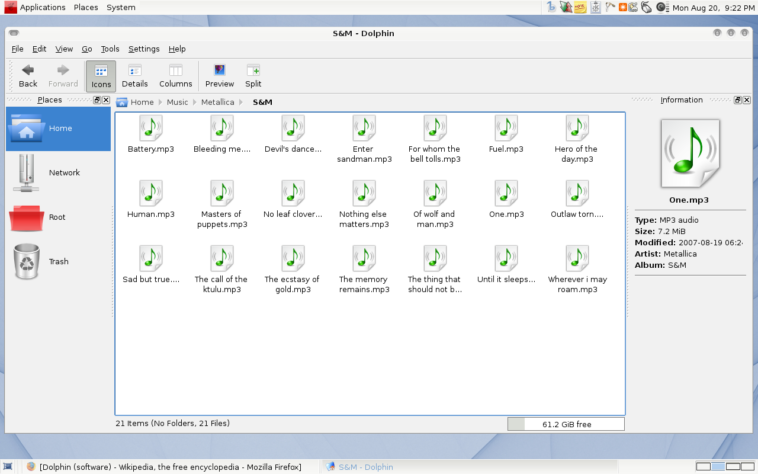Expand the arrow after Metallica breadcrumb
The height and width of the screenshot is (474, 758).
(x=241, y=102)
